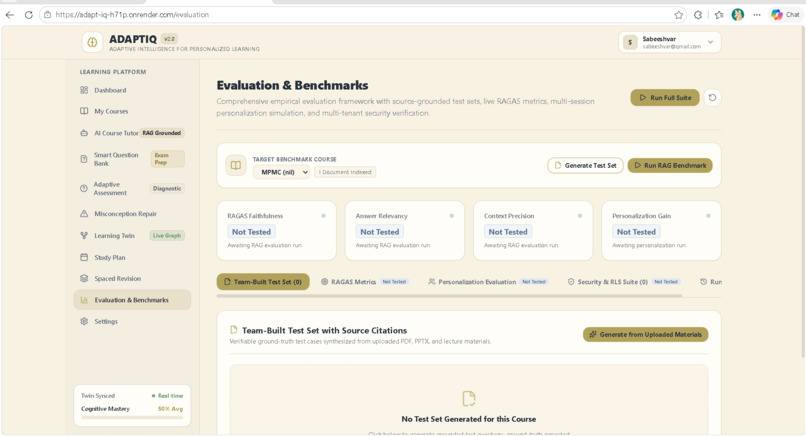Click the AI Course Tutor robot icon
Viewport: 806px width, 436px height.
(x=84, y=133)
